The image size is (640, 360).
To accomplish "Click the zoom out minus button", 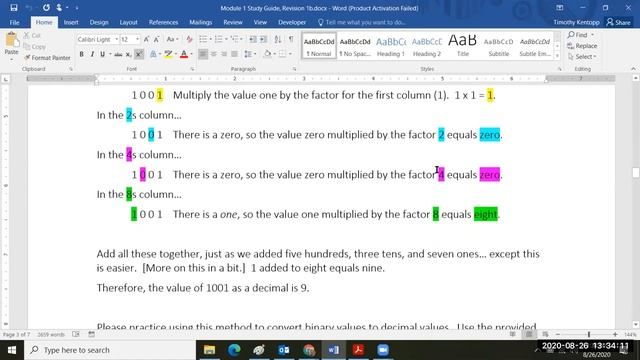I will 558,334.
